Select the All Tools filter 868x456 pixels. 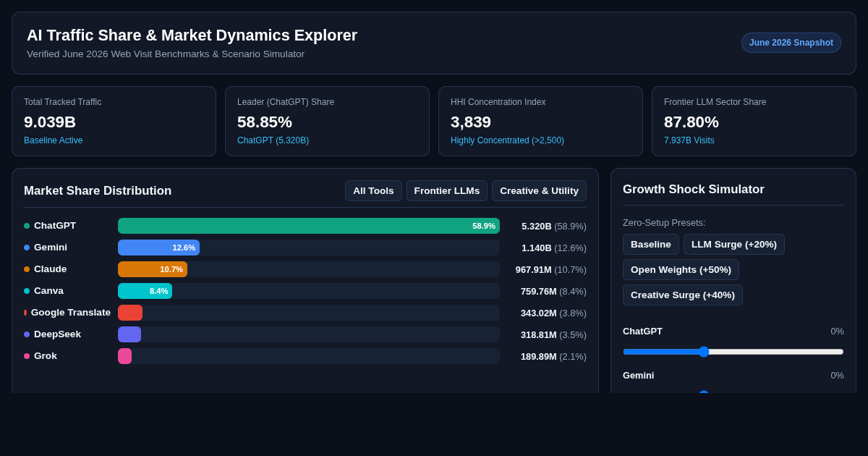(x=373, y=191)
